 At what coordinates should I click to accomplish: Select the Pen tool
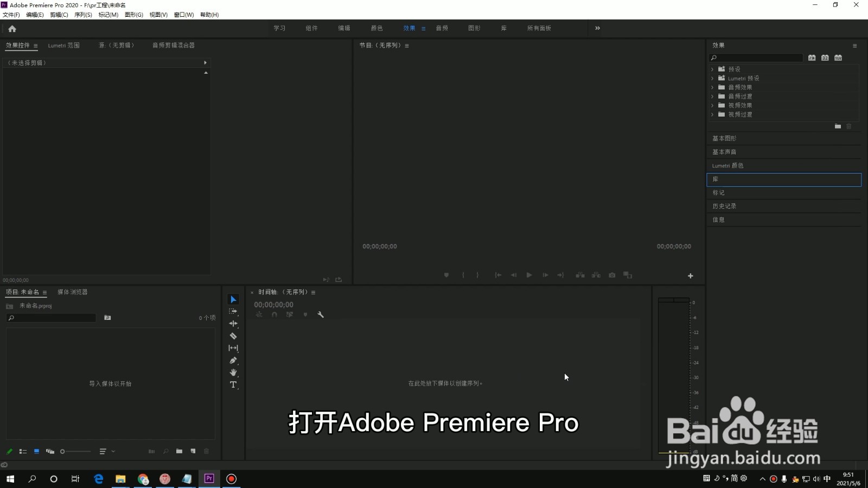pyautogui.click(x=233, y=361)
